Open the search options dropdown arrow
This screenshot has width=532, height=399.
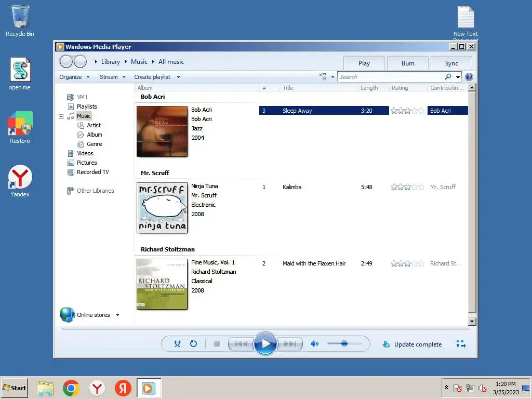(x=458, y=77)
